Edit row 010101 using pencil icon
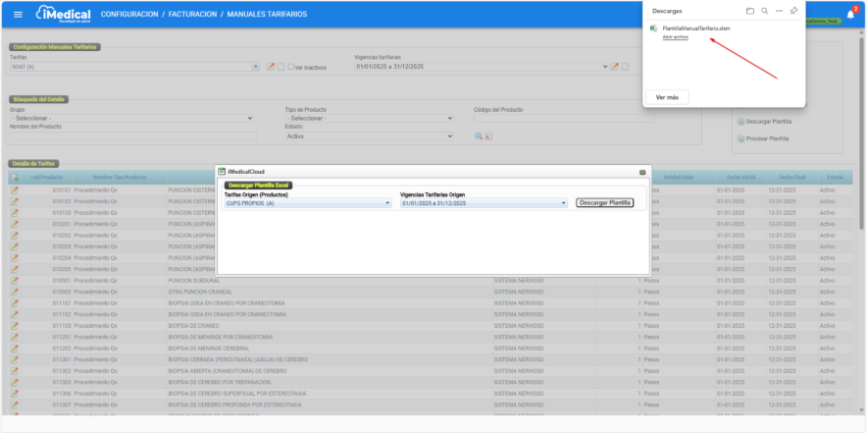868x433 pixels. tap(15, 189)
